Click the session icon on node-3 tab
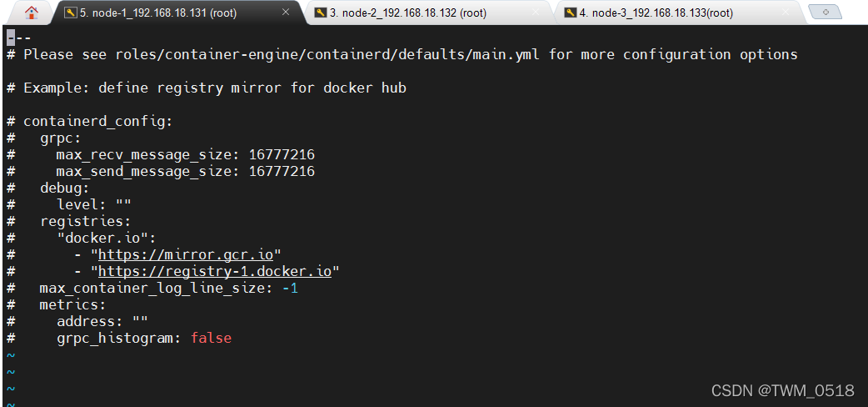868x407 pixels. click(570, 13)
